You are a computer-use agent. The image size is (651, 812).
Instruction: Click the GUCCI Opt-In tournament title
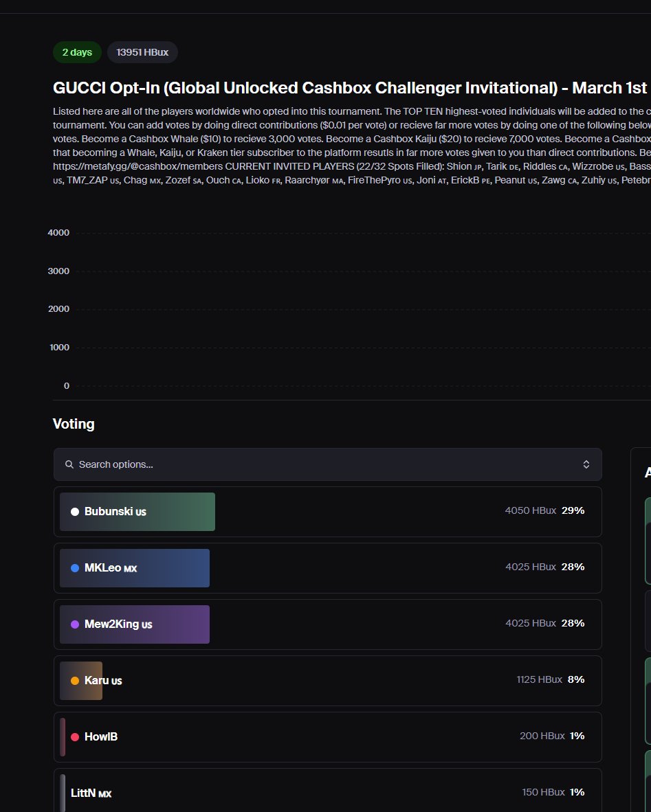350,88
